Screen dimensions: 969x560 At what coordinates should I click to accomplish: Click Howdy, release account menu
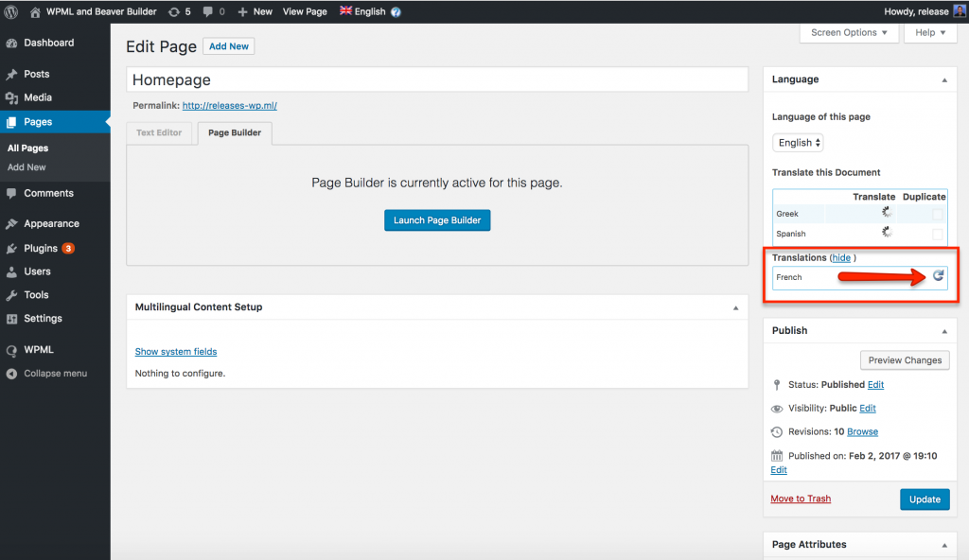click(916, 11)
